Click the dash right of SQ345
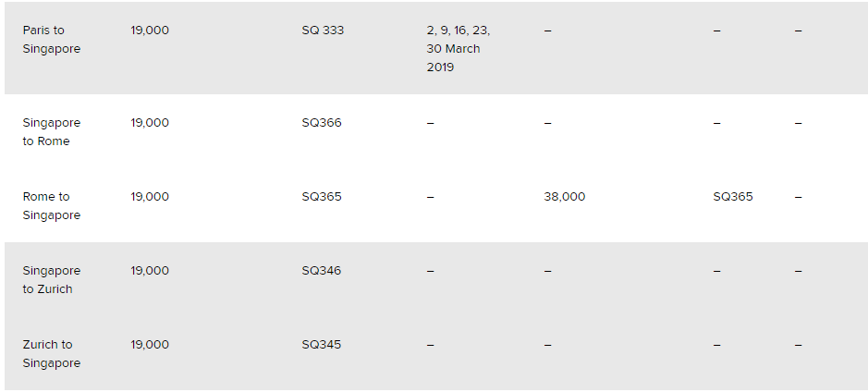Viewport: 868px width, 392px height. coord(431,345)
